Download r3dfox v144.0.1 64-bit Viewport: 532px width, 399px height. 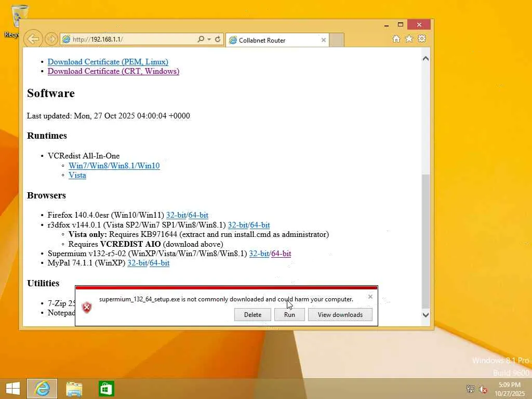(x=260, y=225)
